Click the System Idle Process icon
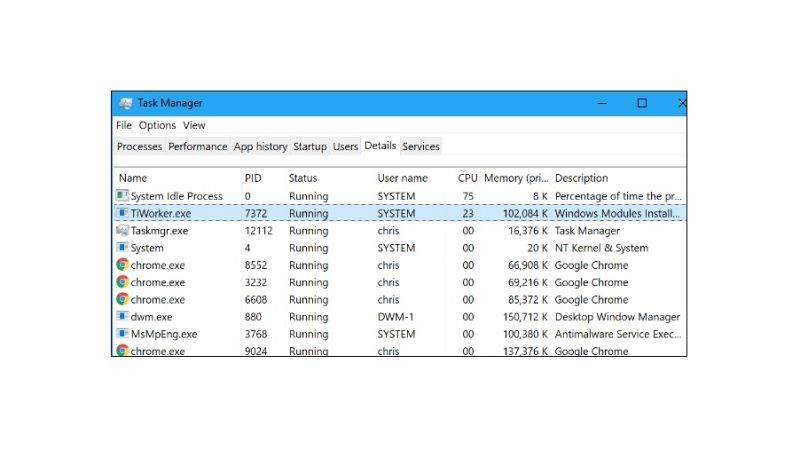The height and width of the screenshot is (450, 800). pyautogui.click(x=122, y=195)
